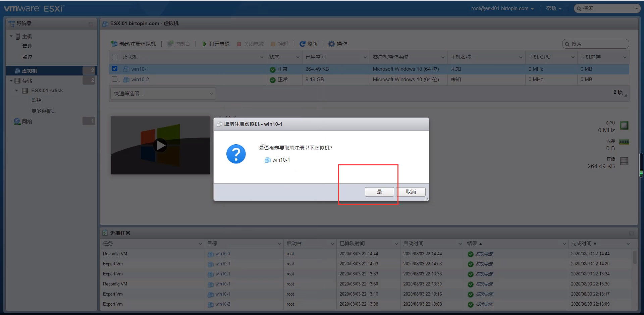The width and height of the screenshot is (644, 315).
Task: Click 打开电源 power on button
Action: tap(216, 44)
